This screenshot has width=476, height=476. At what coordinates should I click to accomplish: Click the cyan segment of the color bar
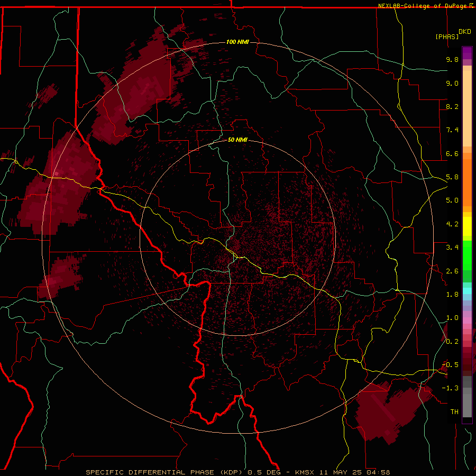pyautogui.click(x=467, y=291)
